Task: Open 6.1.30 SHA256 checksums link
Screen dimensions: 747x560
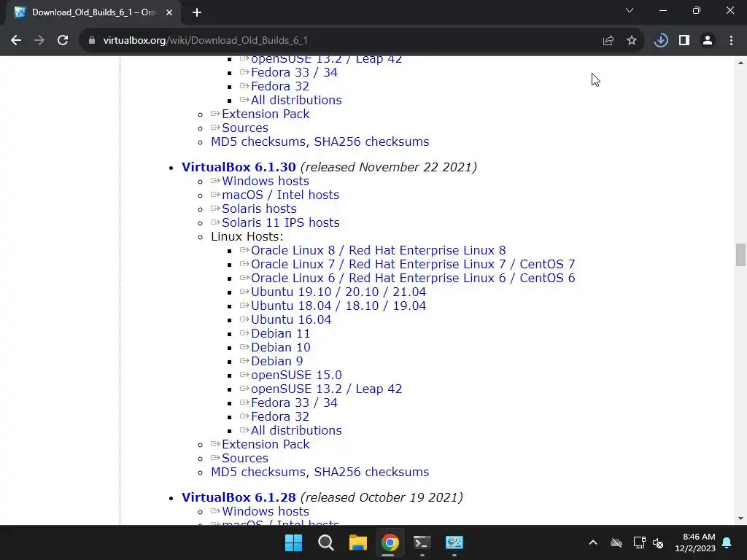Action: (371, 472)
